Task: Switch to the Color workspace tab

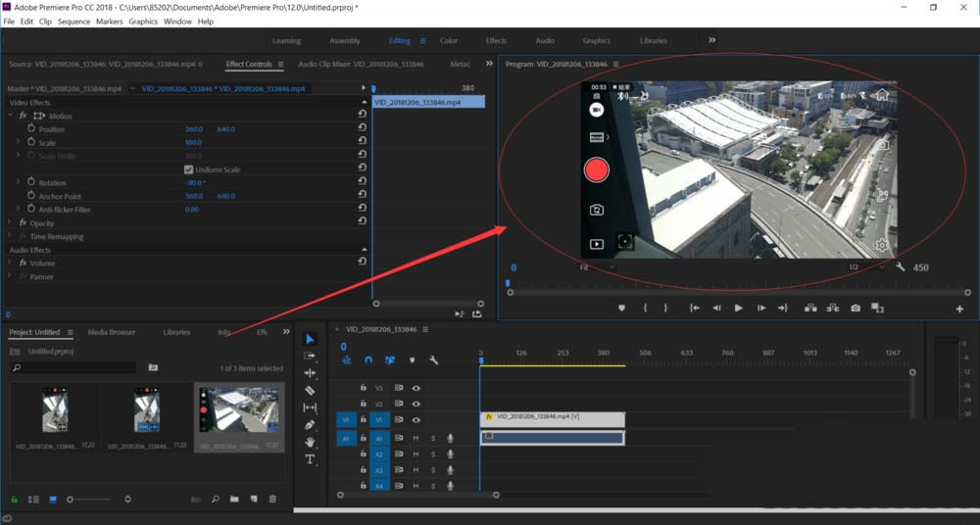Action: 448,40
